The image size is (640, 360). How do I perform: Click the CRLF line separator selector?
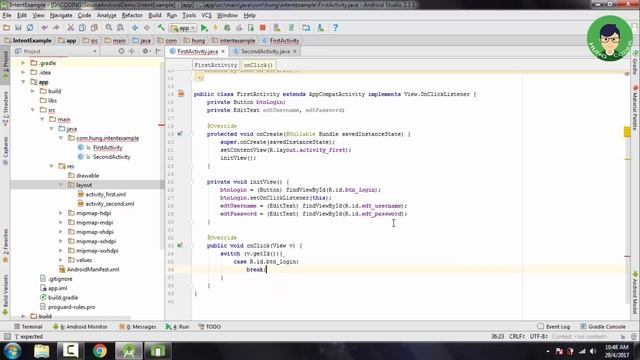point(517,337)
